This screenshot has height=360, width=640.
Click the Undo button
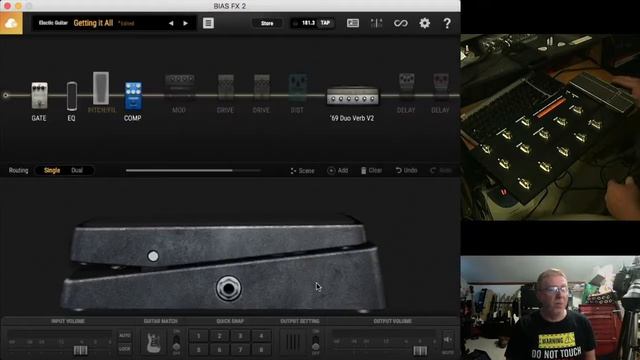406,171
